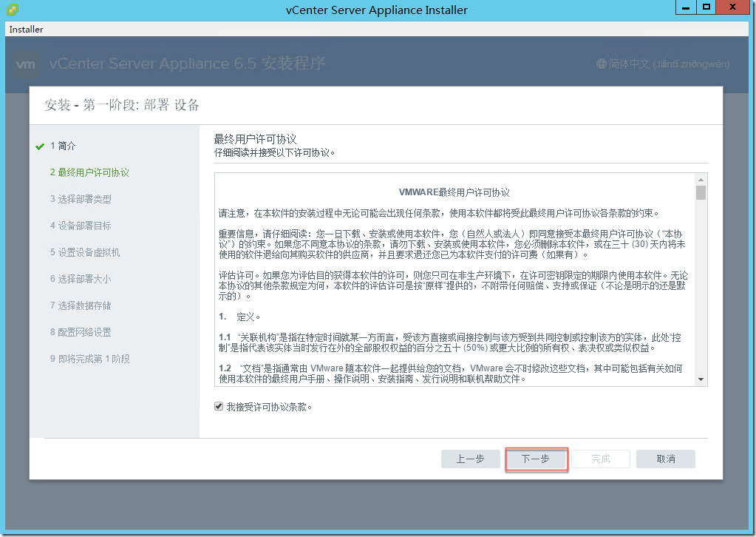Click paragraph 1.2 文档 definition
756x537 pixels.
(450, 374)
